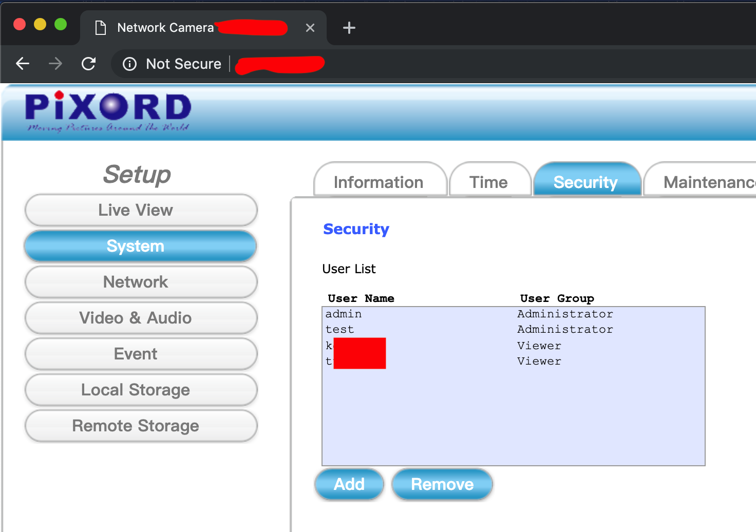Go back using the browser back arrow
The image size is (756, 532).
23,64
